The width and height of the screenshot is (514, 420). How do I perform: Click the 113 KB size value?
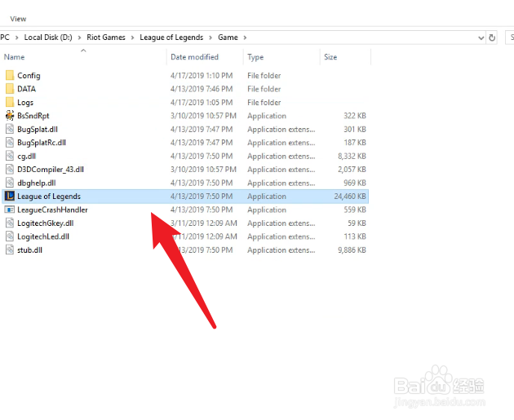click(x=355, y=237)
